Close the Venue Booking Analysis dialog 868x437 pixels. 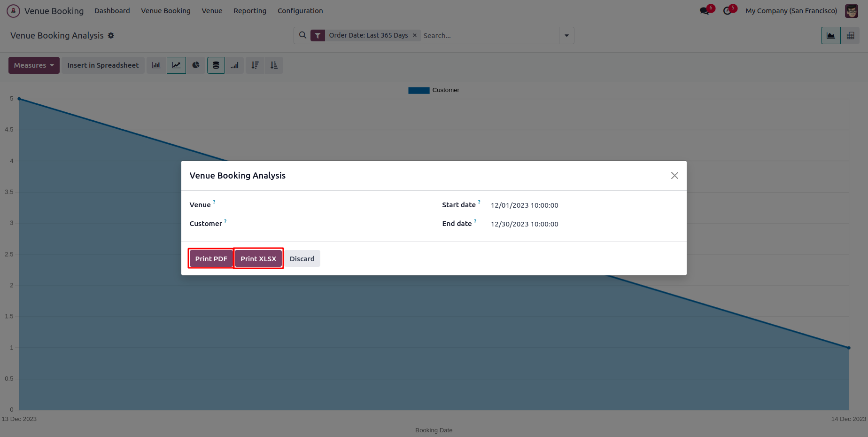pyautogui.click(x=674, y=175)
